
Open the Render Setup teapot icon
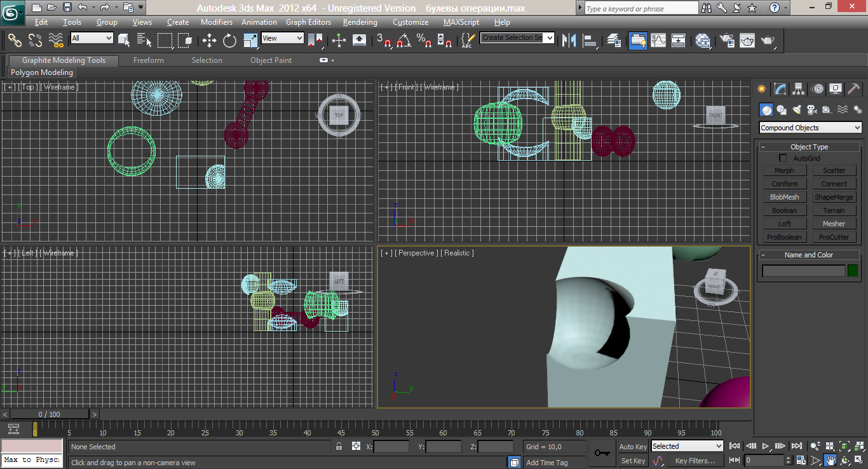[x=727, y=40]
